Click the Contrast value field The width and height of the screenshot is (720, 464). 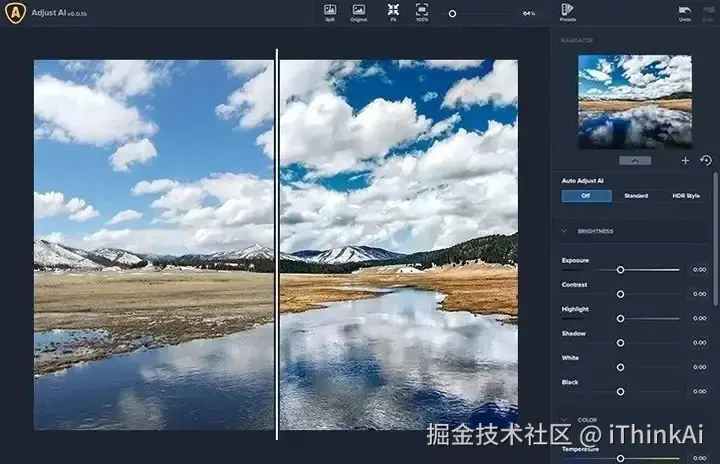click(699, 294)
